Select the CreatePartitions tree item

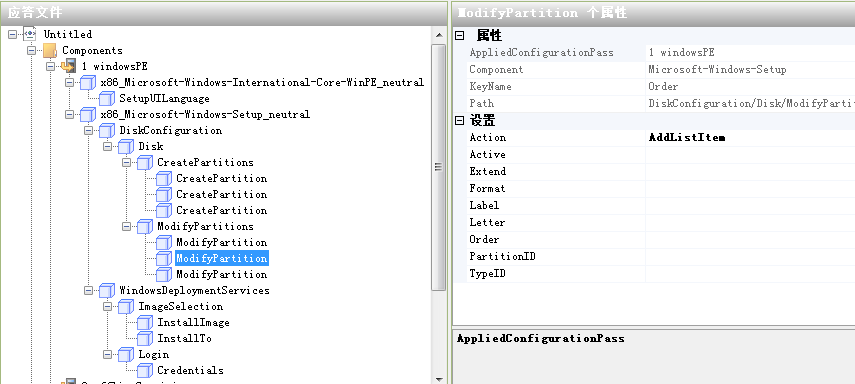[x=206, y=163]
